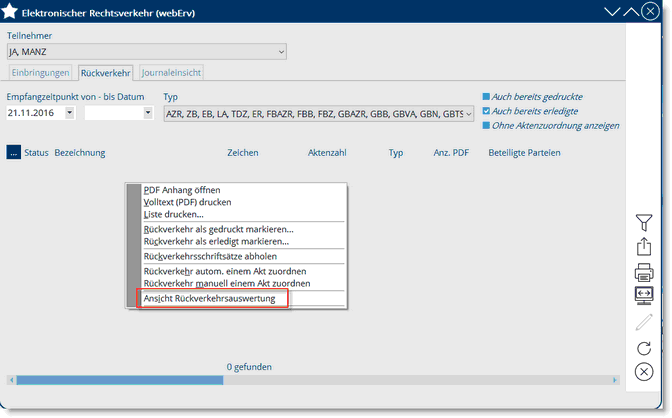The image size is (672, 418).
Task: Click the monitor transfer arrows icon
Action: pyautogui.click(x=644, y=296)
